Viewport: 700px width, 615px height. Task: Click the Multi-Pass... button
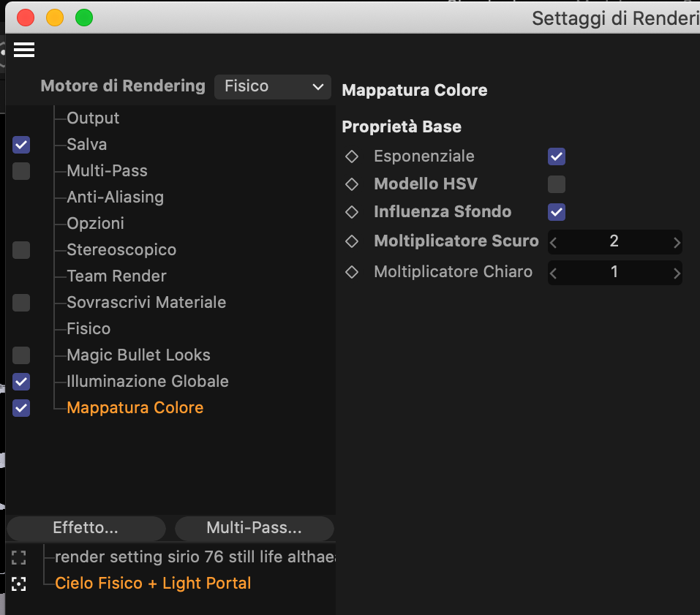tap(254, 528)
